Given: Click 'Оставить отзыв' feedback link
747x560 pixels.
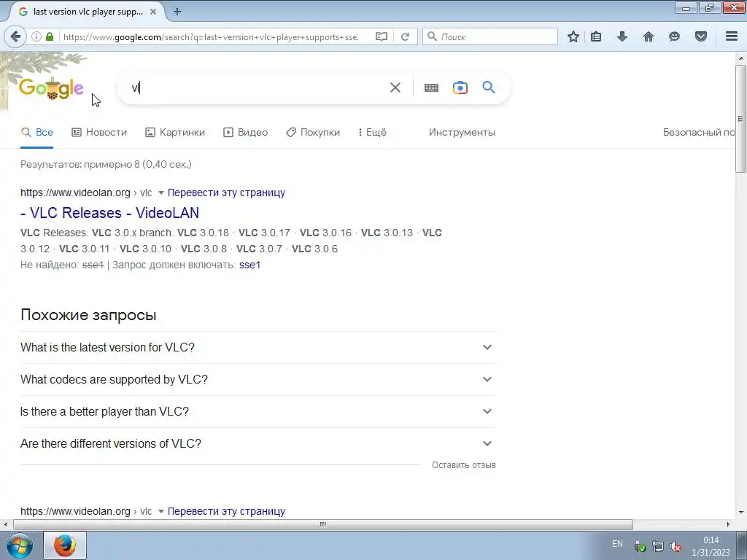Looking at the screenshot, I should point(463,464).
